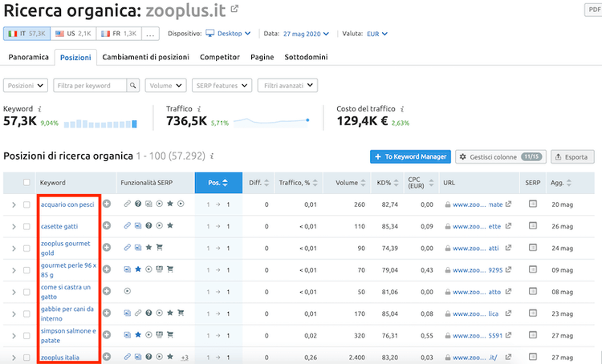Click info icon next to Traffico metric

coord(199,109)
